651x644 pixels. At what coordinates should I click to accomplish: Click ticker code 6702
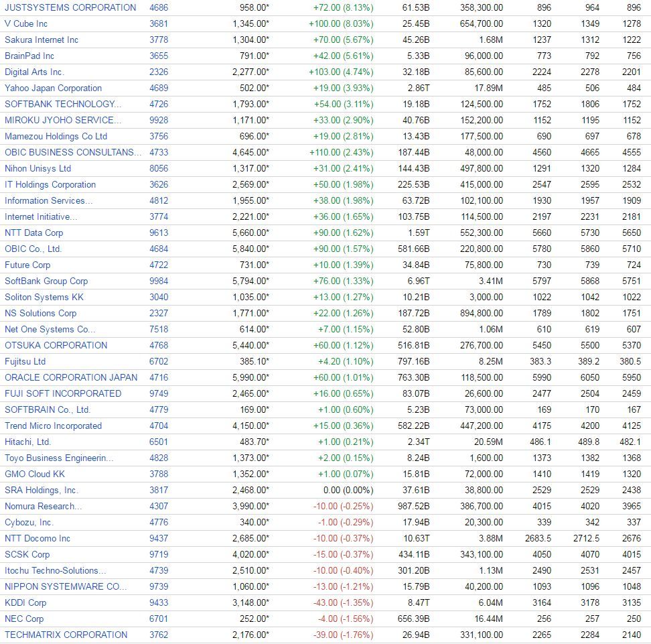(159, 362)
